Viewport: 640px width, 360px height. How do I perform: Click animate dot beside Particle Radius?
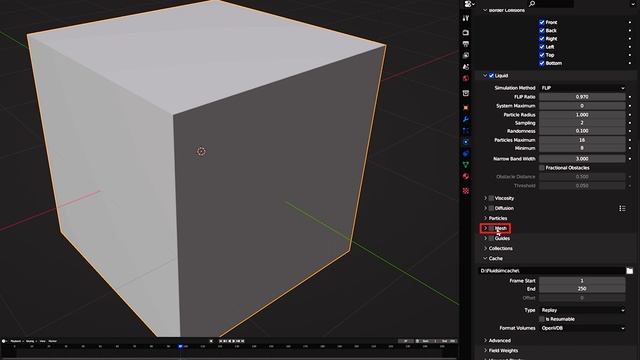pos(630,115)
